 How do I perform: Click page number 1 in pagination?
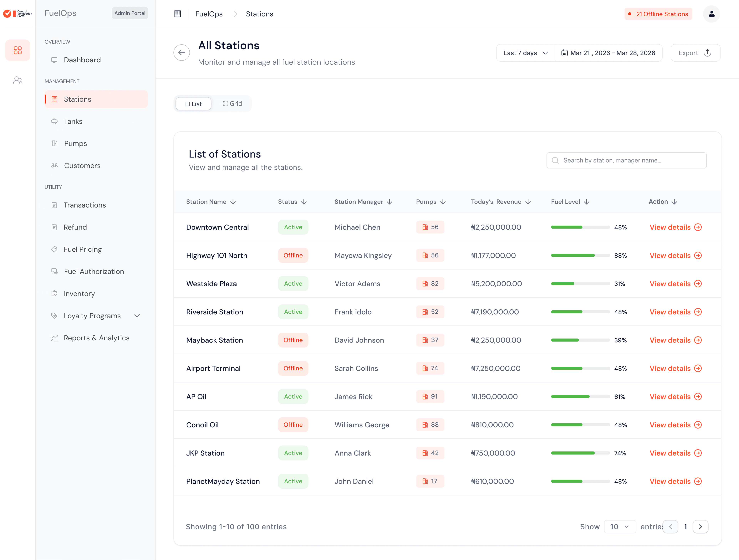click(x=685, y=527)
